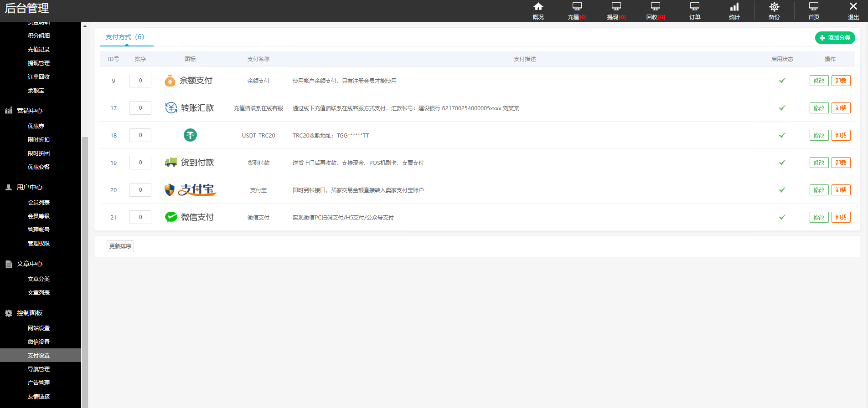Click the 微信支付 WeChat logo
The height and width of the screenshot is (408, 868).
coord(189,217)
